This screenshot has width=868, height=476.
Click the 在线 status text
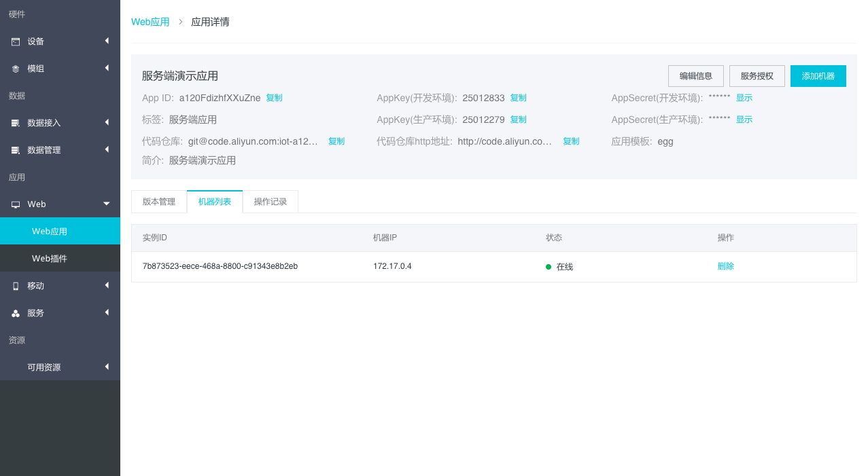click(565, 267)
